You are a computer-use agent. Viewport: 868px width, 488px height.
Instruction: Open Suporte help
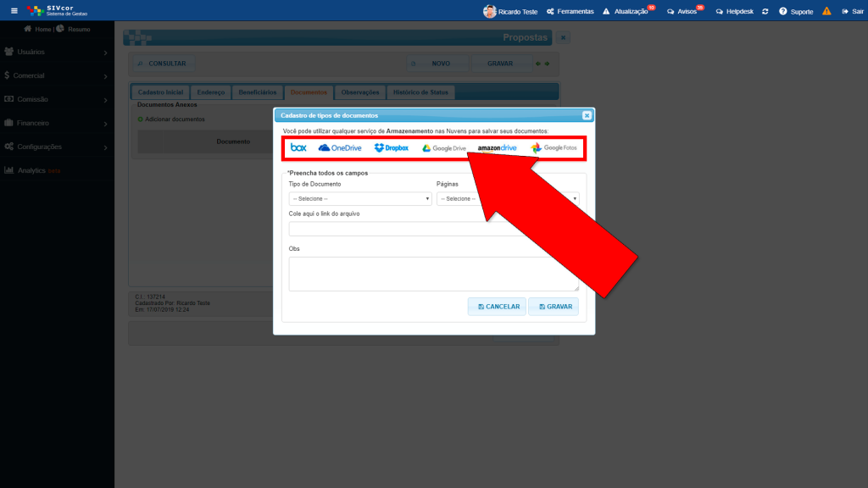click(796, 11)
